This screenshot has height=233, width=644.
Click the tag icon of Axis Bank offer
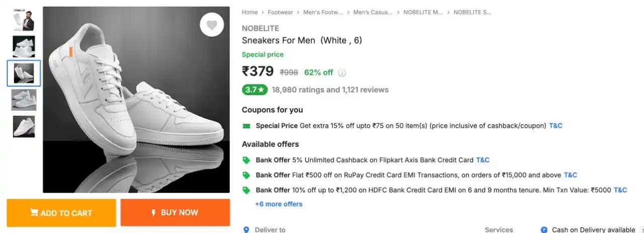246,160
